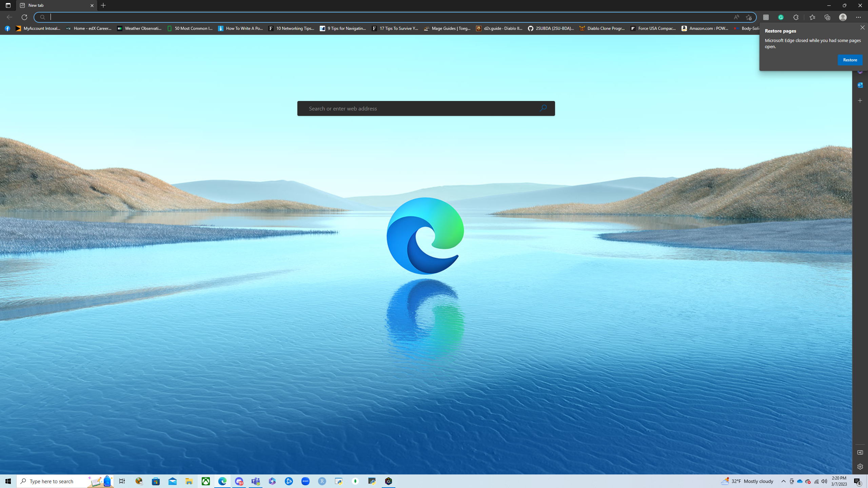Open the Outlook sidebar app
This screenshot has width=868, height=488.
860,85
